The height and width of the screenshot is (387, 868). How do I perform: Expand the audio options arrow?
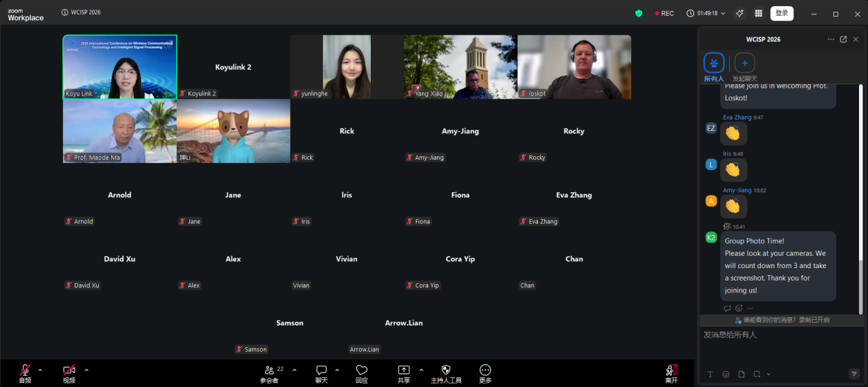pos(40,370)
